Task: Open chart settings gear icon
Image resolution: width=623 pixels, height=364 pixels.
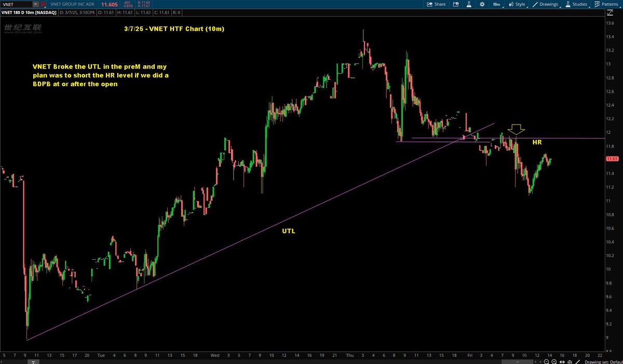Action: pyautogui.click(x=482, y=4)
